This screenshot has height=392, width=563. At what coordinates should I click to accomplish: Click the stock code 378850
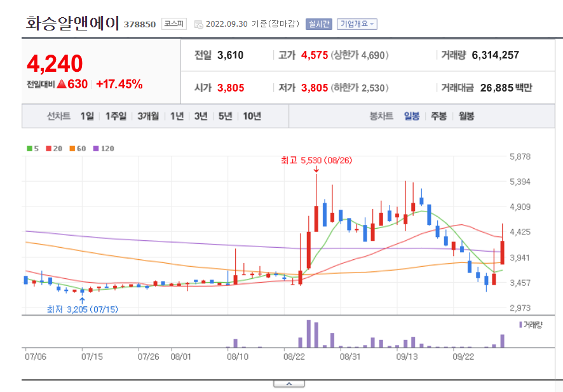[x=140, y=24]
